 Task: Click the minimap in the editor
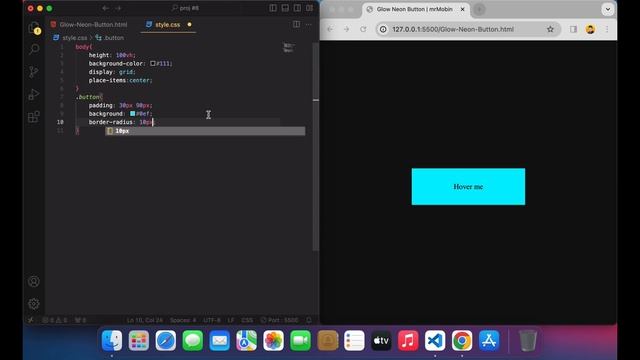coord(289,48)
